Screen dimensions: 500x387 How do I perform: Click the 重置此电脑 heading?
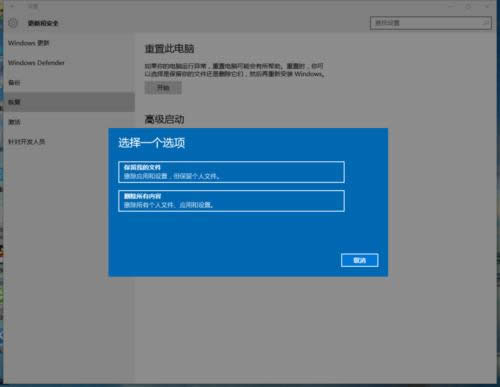(169, 49)
